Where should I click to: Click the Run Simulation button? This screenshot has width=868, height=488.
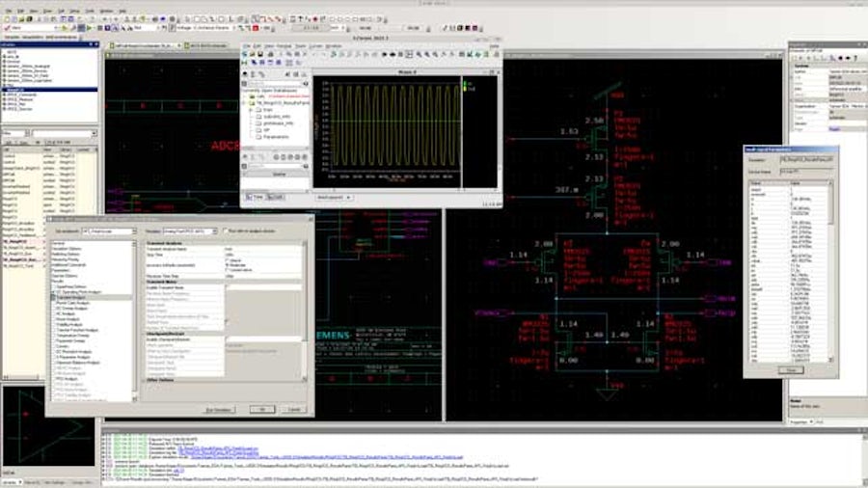point(219,410)
